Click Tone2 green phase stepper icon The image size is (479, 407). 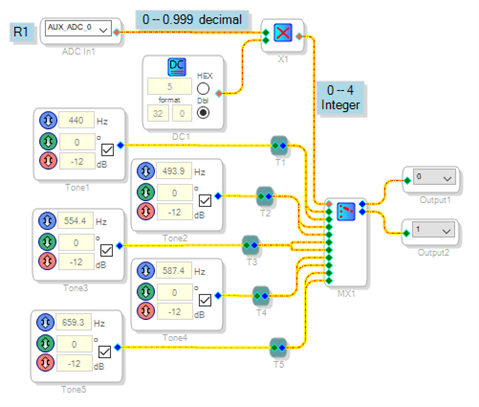tap(146, 192)
